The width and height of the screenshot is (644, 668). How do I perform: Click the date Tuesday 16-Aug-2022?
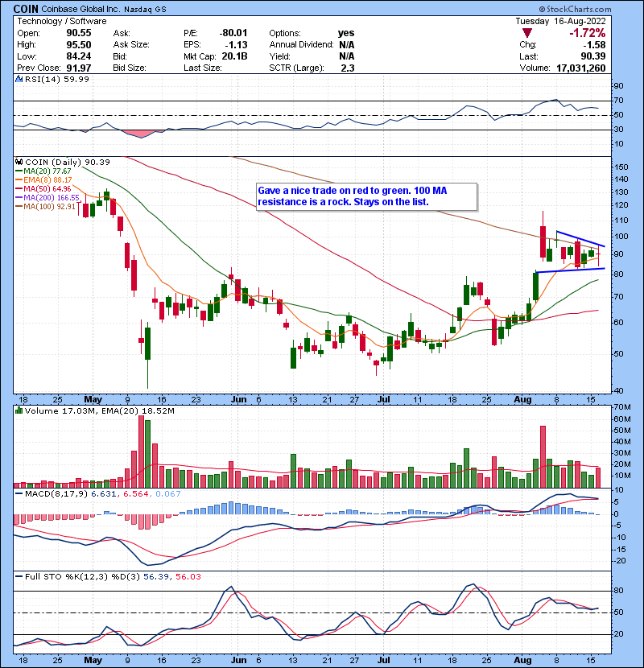(560, 21)
